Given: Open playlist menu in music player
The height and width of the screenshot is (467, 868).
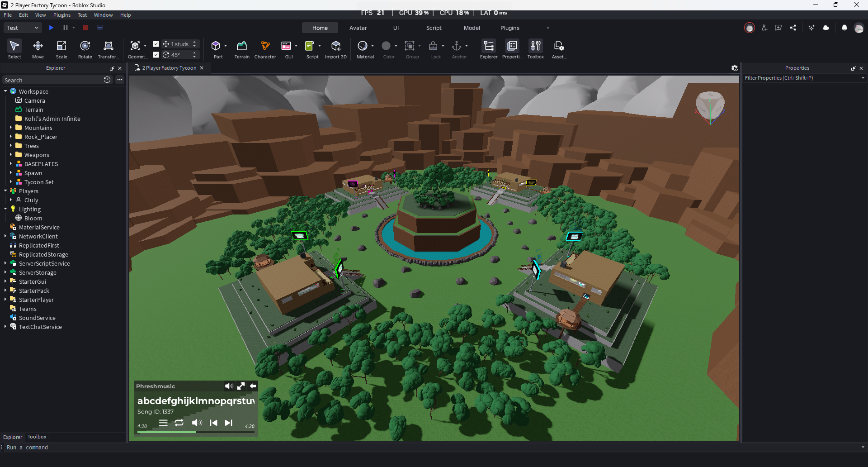Looking at the screenshot, I should click(x=163, y=423).
